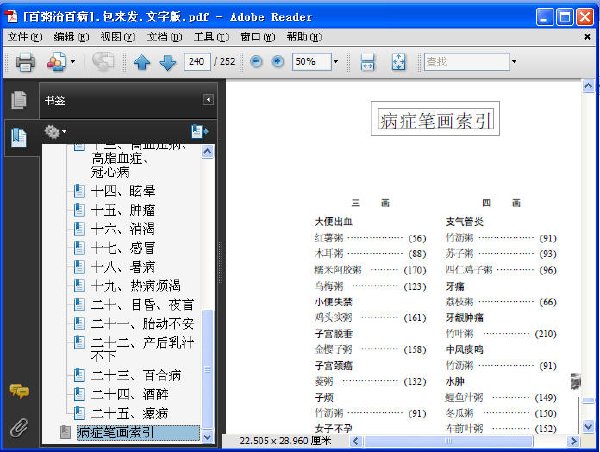Click the bookmarks panel scrollbar thumb
The height and width of the screenshot is (452, 600).
coord(207,370)
